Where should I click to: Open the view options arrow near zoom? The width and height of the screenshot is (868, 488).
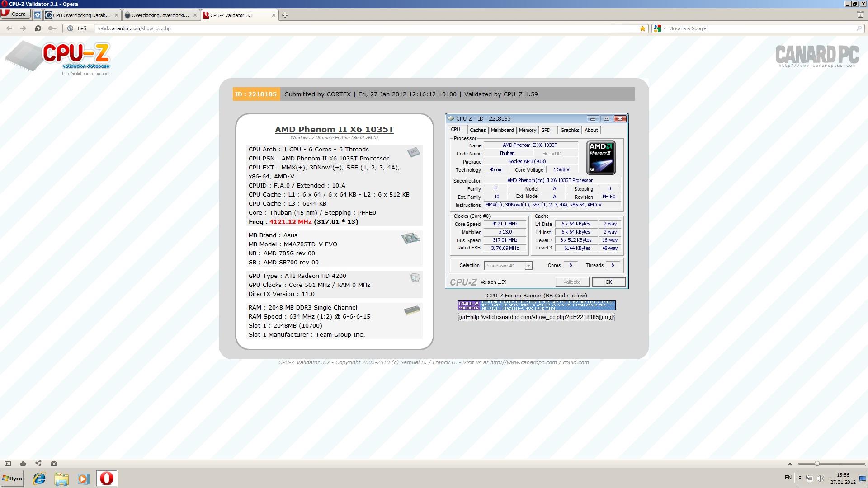pos(790,464)
